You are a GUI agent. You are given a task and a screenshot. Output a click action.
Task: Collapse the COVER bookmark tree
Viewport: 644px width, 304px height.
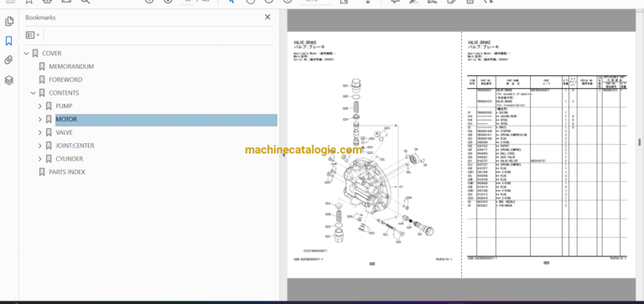(x=27, y=54)
